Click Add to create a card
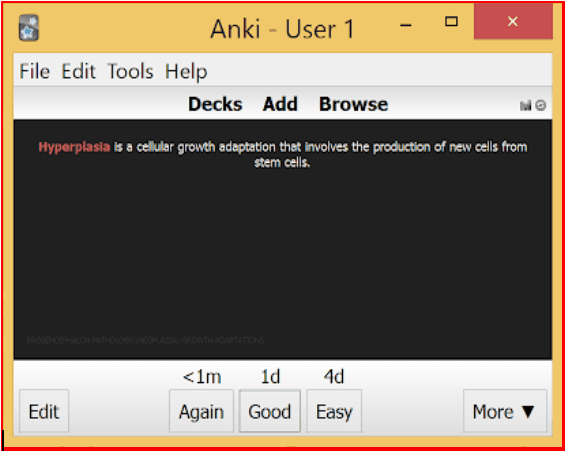Viewport: 566px width, 451px height. coord(280,104)
